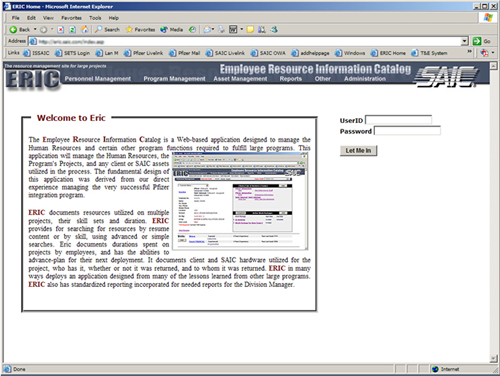The image size is (500, 376).
Task: Open the Favorites menu
Action: coord(71,18)
